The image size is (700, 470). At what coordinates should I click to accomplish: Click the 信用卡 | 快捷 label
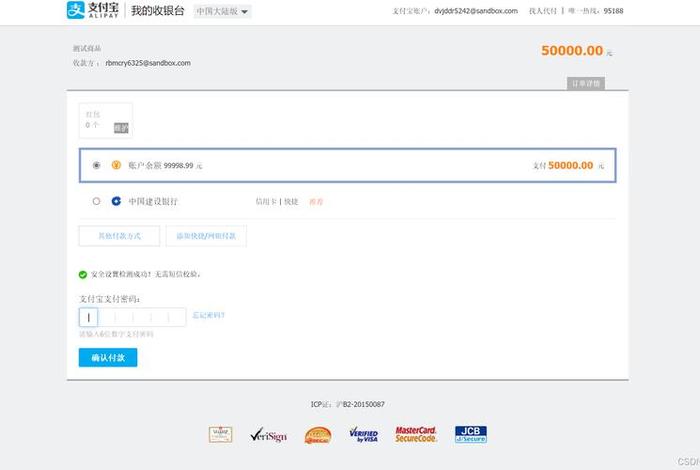(277, 202)
